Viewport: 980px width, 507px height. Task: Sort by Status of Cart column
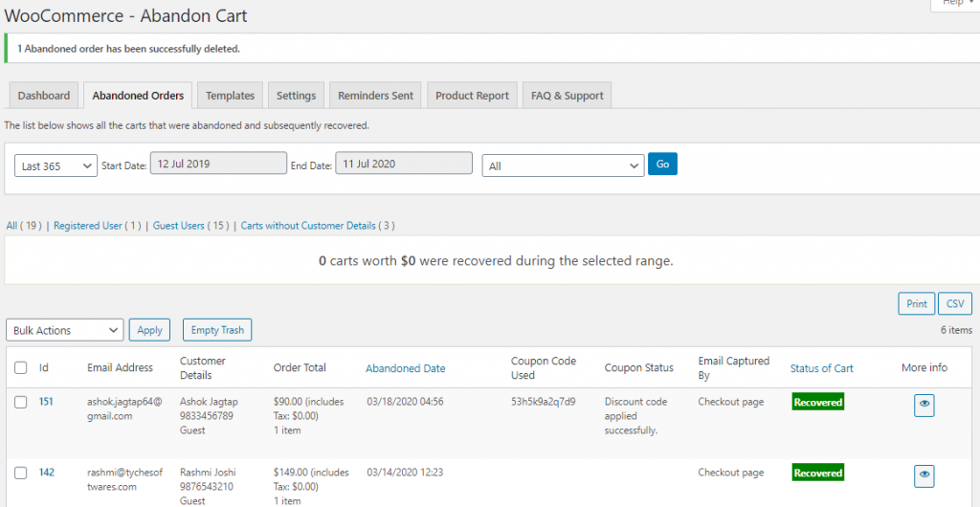click(x=822, y=368)
